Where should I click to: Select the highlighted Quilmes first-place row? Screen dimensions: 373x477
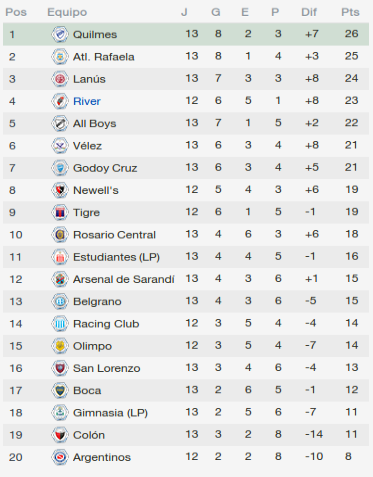[186, 34]
